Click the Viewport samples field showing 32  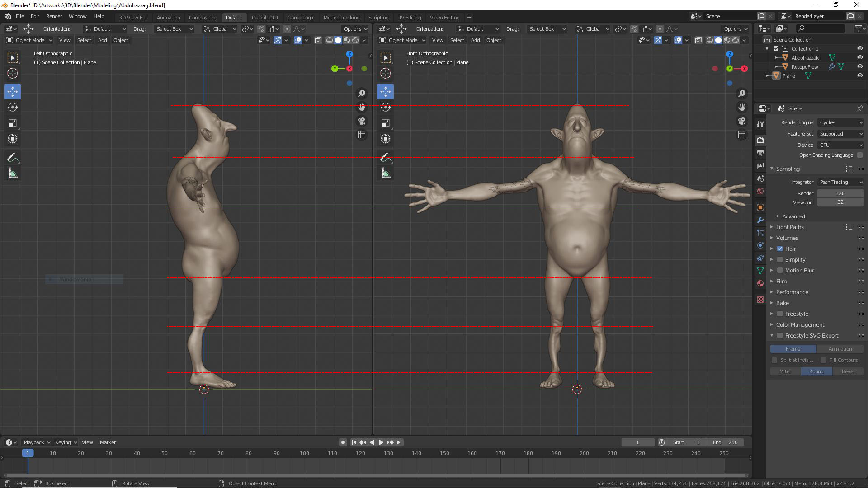tap(840, 202)
